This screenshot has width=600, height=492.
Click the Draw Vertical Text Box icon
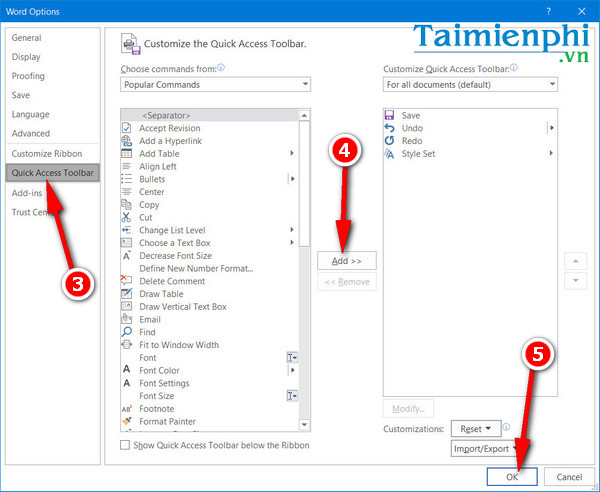point(126,306)
